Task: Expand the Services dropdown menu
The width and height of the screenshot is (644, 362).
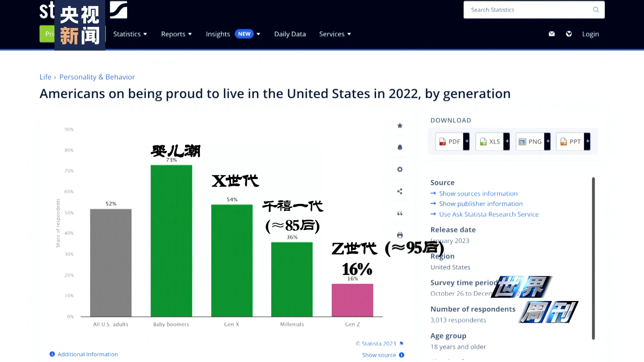Action: (x=335, y=34)
